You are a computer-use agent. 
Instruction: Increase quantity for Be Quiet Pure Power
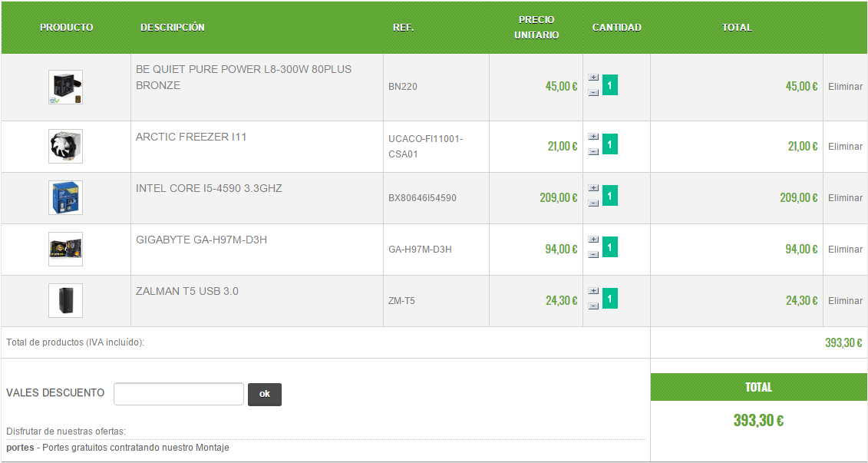pyautogui.click(x=593, y=78)
